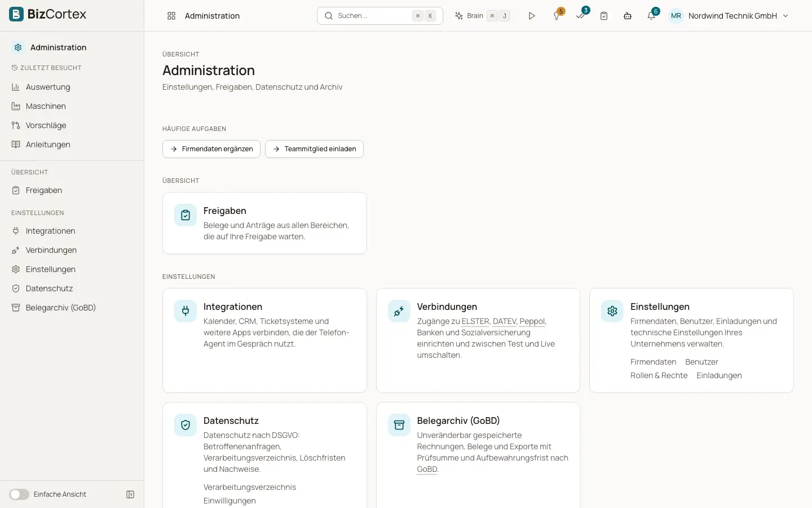Click the Datenschutz card shield icon
Image resolution: width=812 pixels, height=508 pixels.
pyautogui.click(x=186, y=425)
